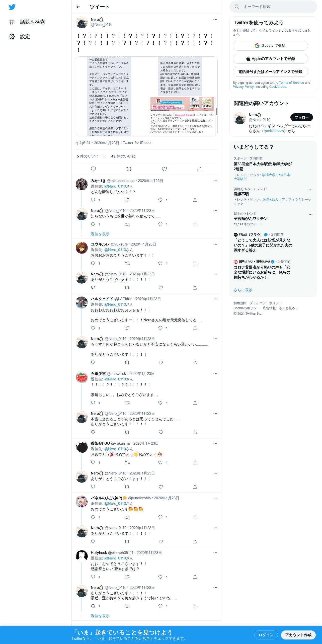Viewport: 322px width, 644px height.
Task: Expand hidden replies under みかづき thread
Action: [x=100, y=234]
